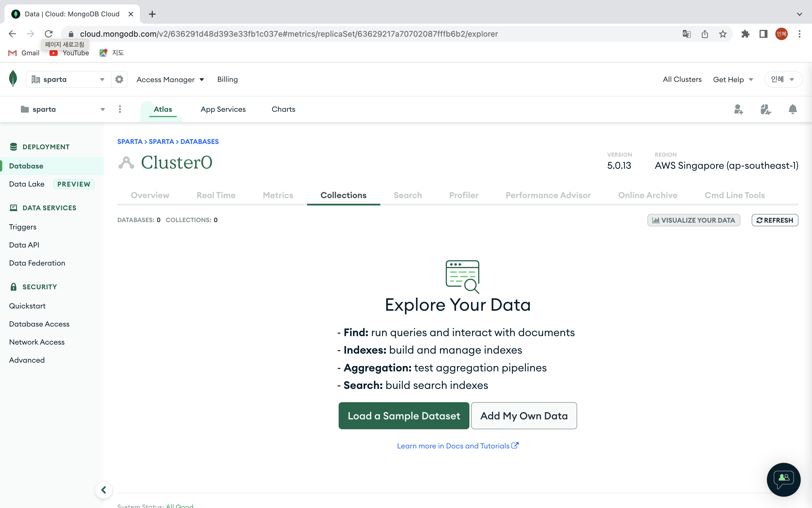Viewport: 812px width, 508px height.
Task: Click the invite user icon
Action: point(738,109)
